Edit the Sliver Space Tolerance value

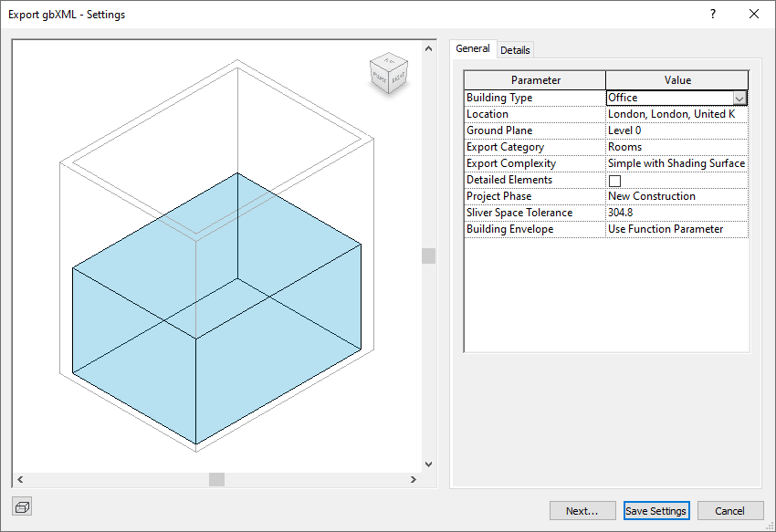click(676, 212)
